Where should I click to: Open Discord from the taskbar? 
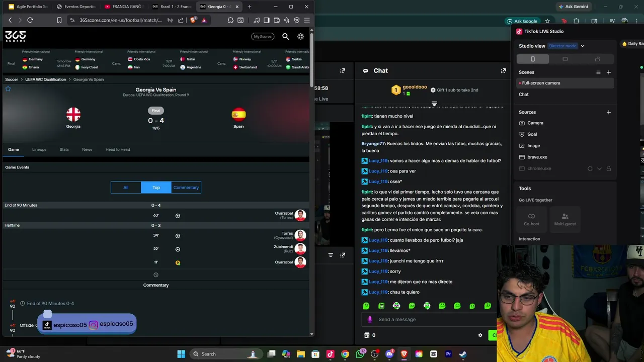coord(389,354)
